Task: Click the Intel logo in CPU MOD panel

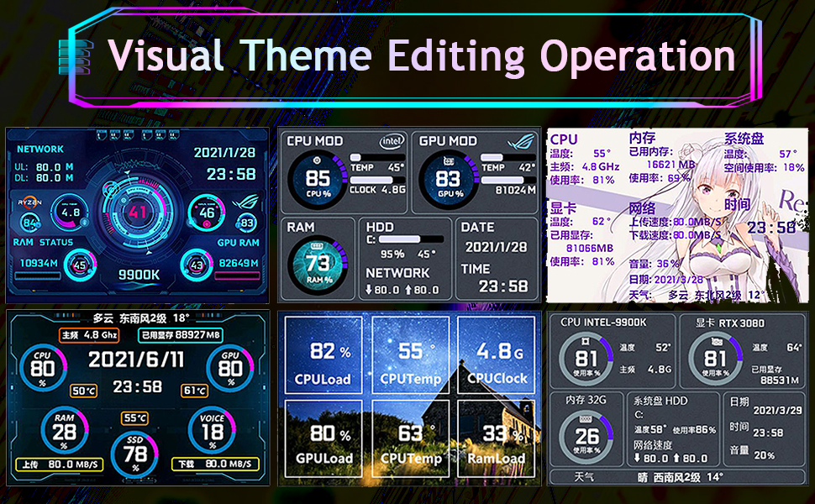Action: (392, 141)
